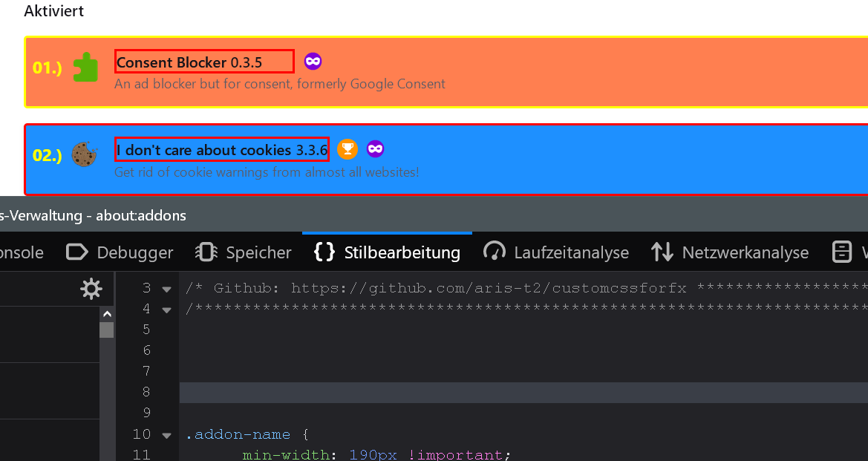Click the min-width property on line 11
868x461 pixels.
point(286,455)
